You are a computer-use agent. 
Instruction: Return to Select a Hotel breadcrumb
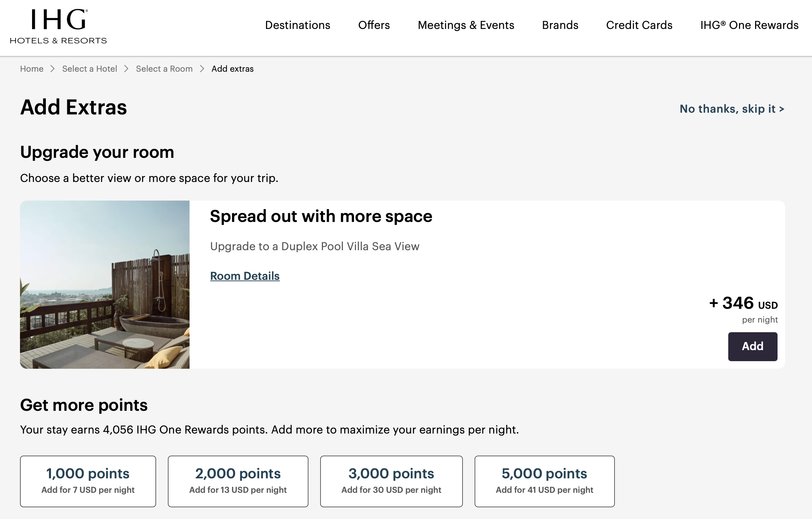tap(90, 69)
